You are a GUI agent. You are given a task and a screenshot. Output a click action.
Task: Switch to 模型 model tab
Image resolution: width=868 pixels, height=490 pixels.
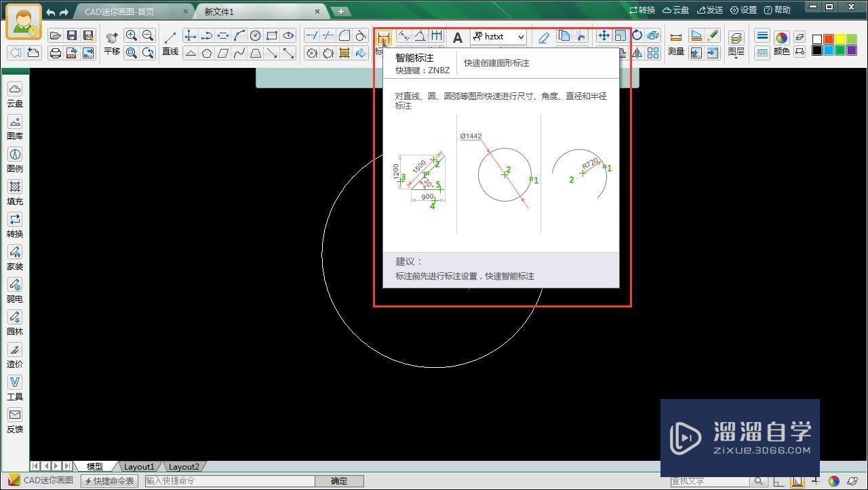(95, 467)
